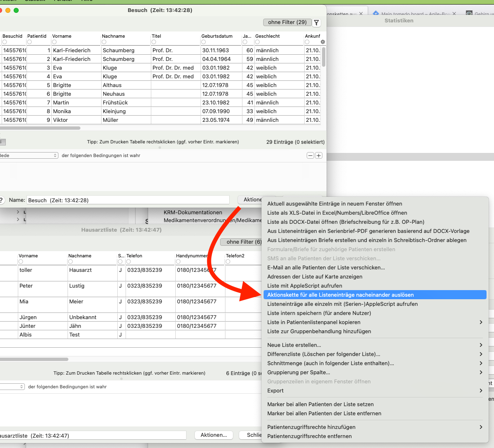
Task: Remove a filter condition with the minus button
Action: 310,155
